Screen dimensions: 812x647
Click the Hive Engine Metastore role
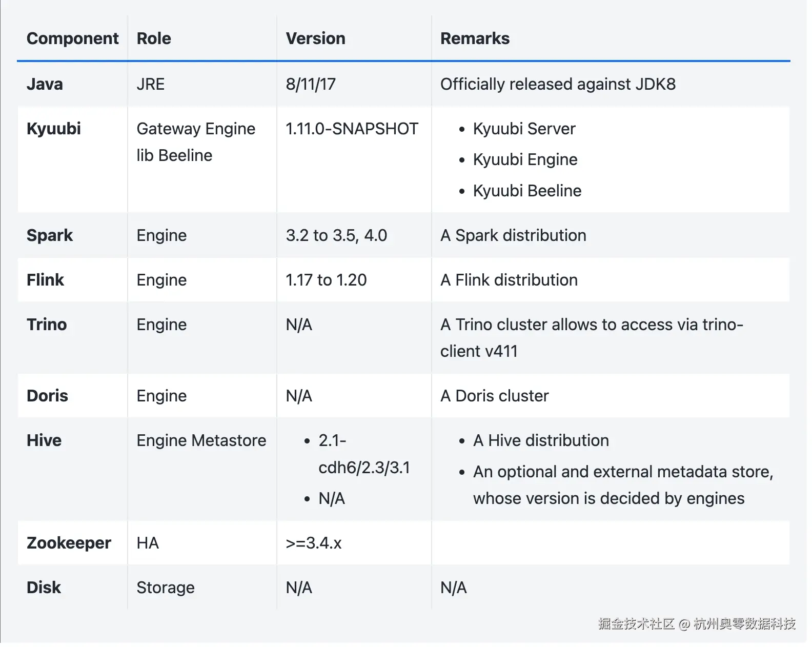(201, 440)
